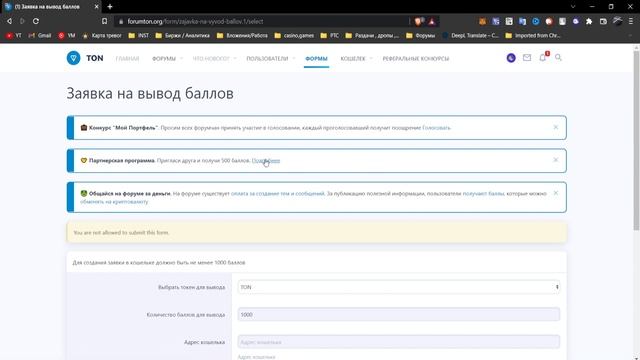The height and width of the screenshot is (360, 640).
Task: Click the red round extension icon
Action: [549, 21]
